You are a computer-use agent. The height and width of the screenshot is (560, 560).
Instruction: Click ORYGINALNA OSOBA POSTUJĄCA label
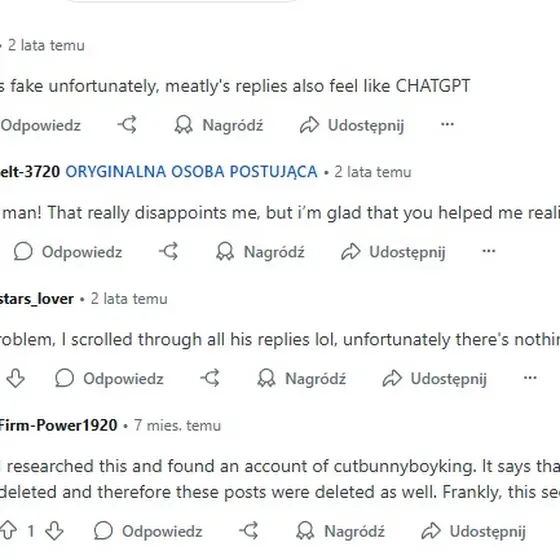(191, 172)
